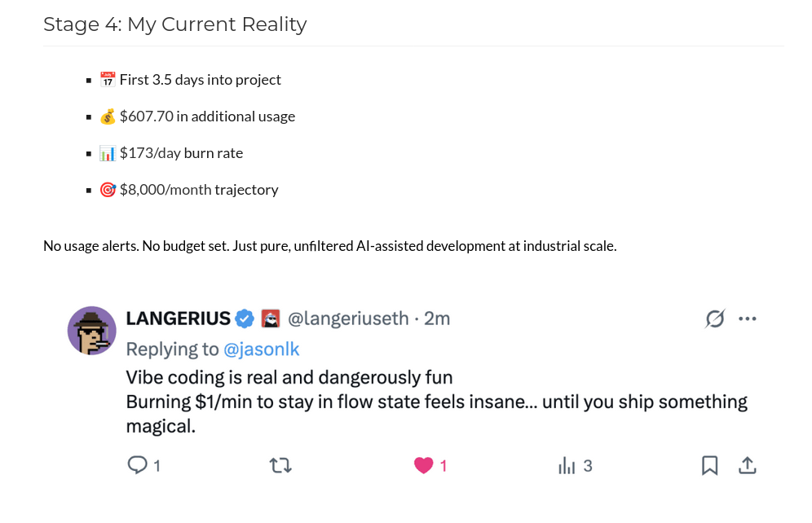The width and height of the screenshot is (812, 523).
Task: Click the Grok slashed-circle icon
Action: pyautogui.click(x=715, y=319)
